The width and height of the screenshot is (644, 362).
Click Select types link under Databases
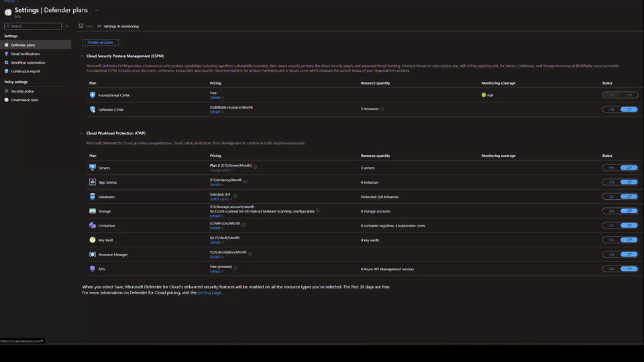click(221, 199)
